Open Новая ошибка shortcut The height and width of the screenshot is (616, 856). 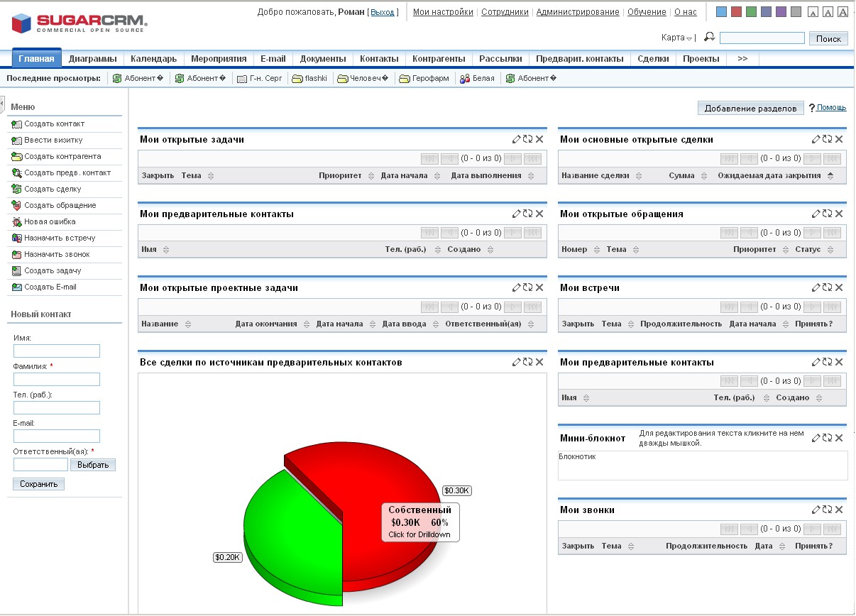[x=50, y=221]
